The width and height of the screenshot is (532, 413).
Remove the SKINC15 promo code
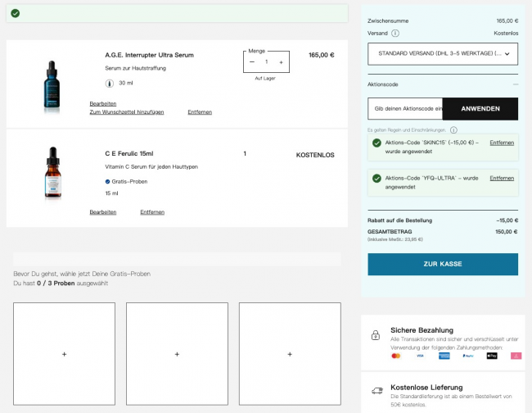coord(502,143)
